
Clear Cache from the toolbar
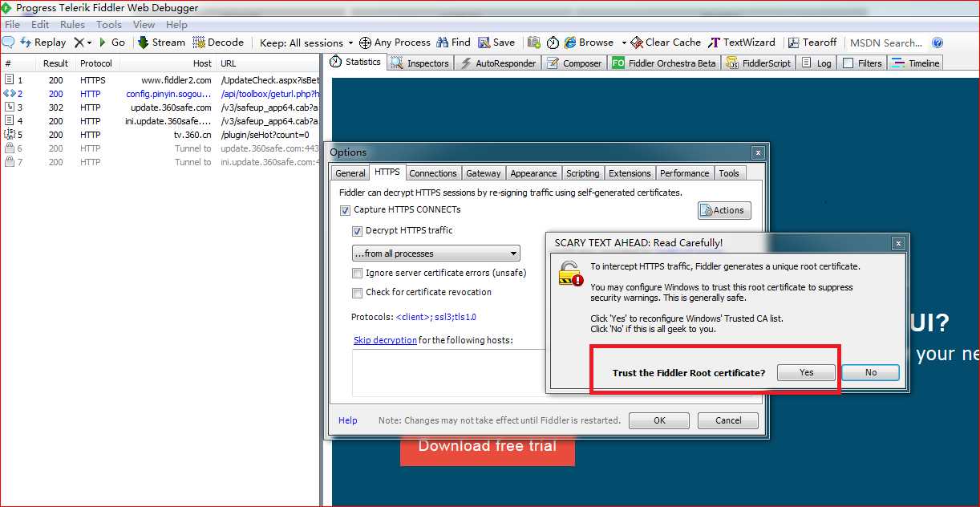pyautogui.click(x=666, y=43)
